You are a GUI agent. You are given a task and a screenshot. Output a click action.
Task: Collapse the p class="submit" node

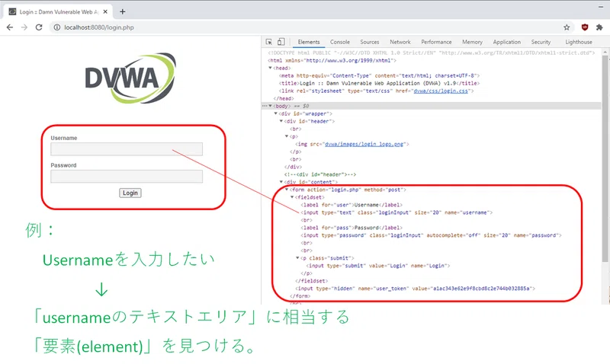297,258
